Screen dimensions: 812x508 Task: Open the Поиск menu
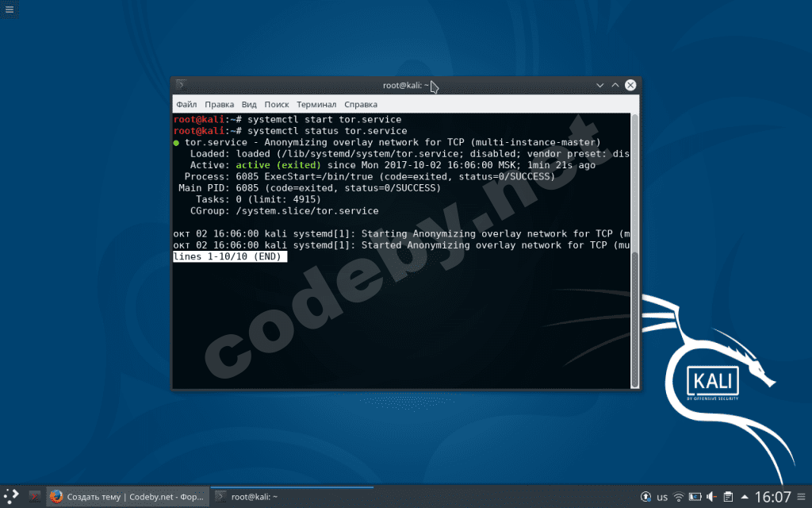point(277,104)
